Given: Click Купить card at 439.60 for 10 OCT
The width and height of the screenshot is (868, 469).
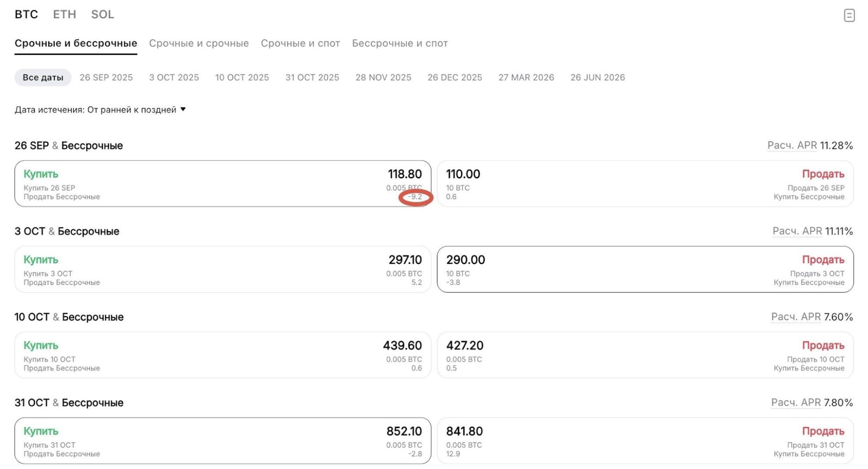Looking at the screenshot, I should click(223, 355).
